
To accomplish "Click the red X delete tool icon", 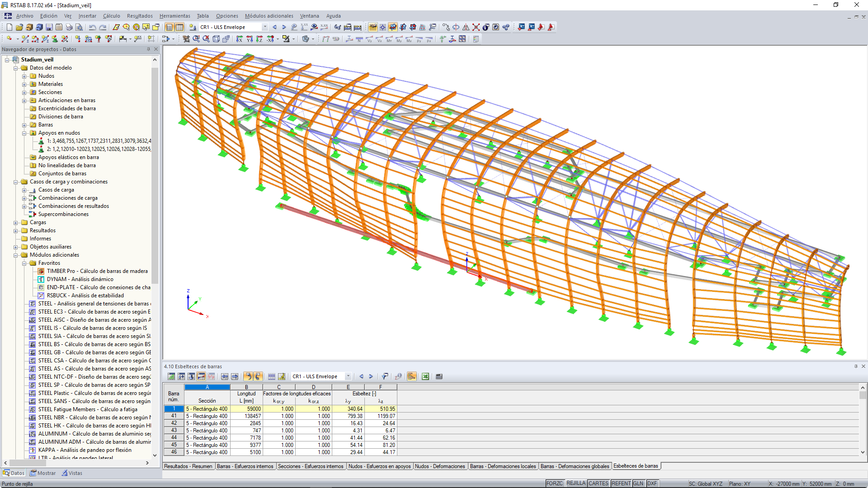I will [476, 27].
